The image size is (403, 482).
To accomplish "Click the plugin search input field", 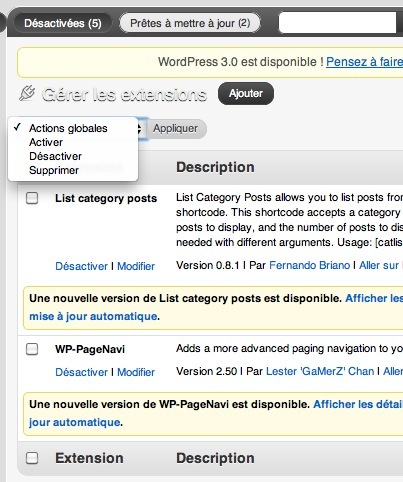I will (337, 23).
